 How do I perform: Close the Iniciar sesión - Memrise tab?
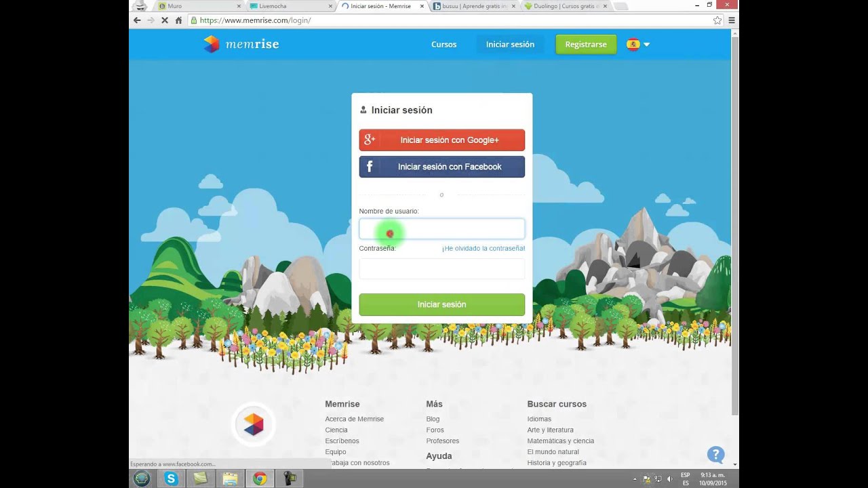[x=422, y=6]
